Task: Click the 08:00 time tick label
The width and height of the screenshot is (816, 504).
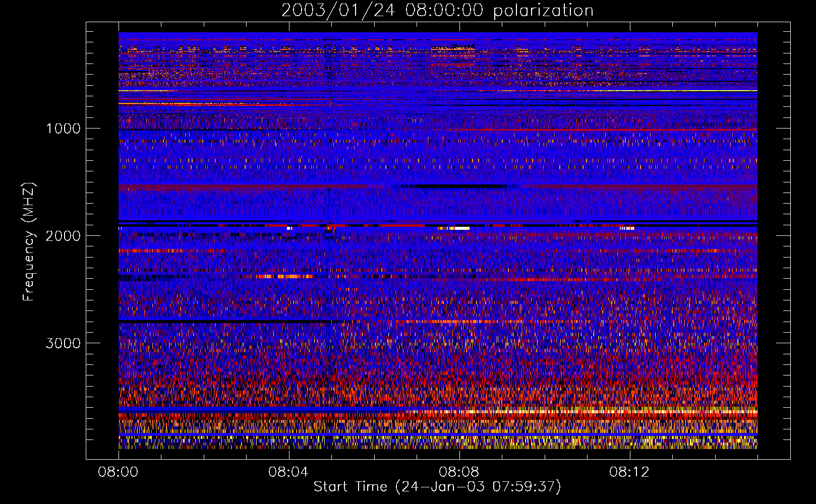Action: coord(119,472)
